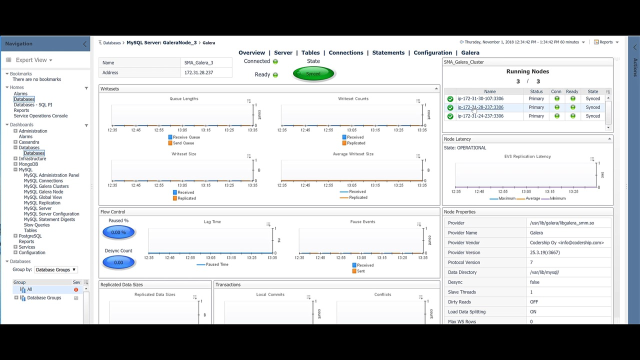Switch to the Connections tab

click(x=346, y=53)
